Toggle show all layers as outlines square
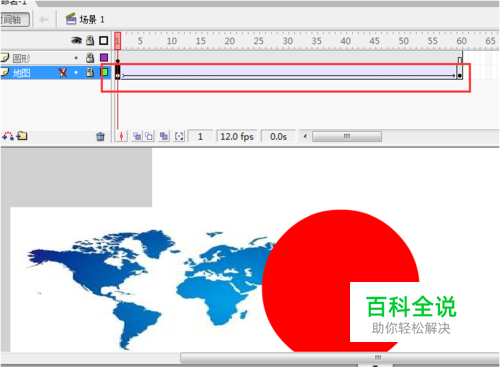 point(104,41)
